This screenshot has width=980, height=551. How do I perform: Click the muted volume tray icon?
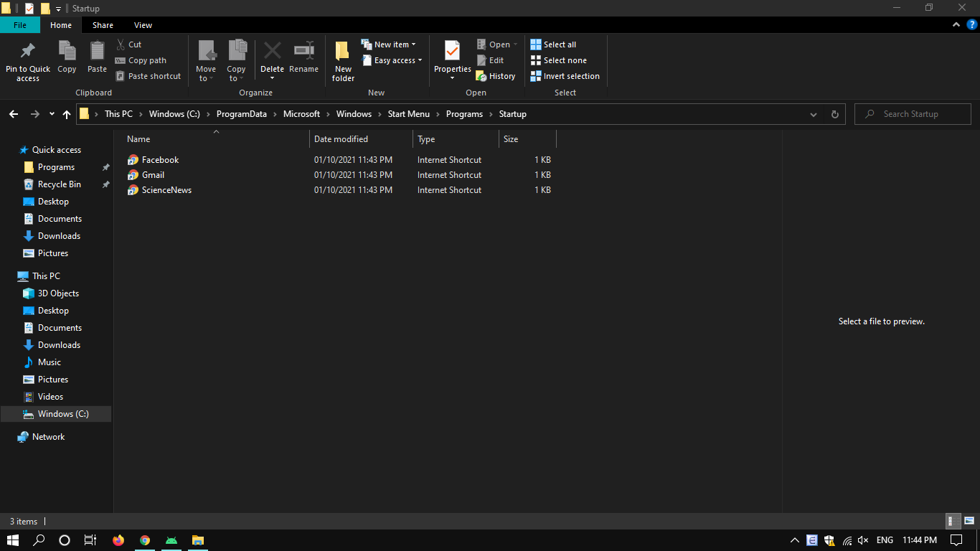tap(863, 540)
